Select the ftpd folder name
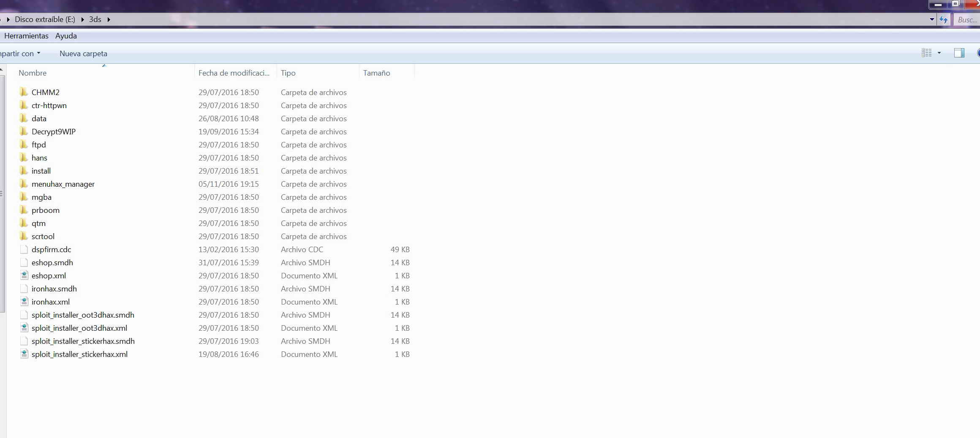The image size is (980, 438). (39, 144)
